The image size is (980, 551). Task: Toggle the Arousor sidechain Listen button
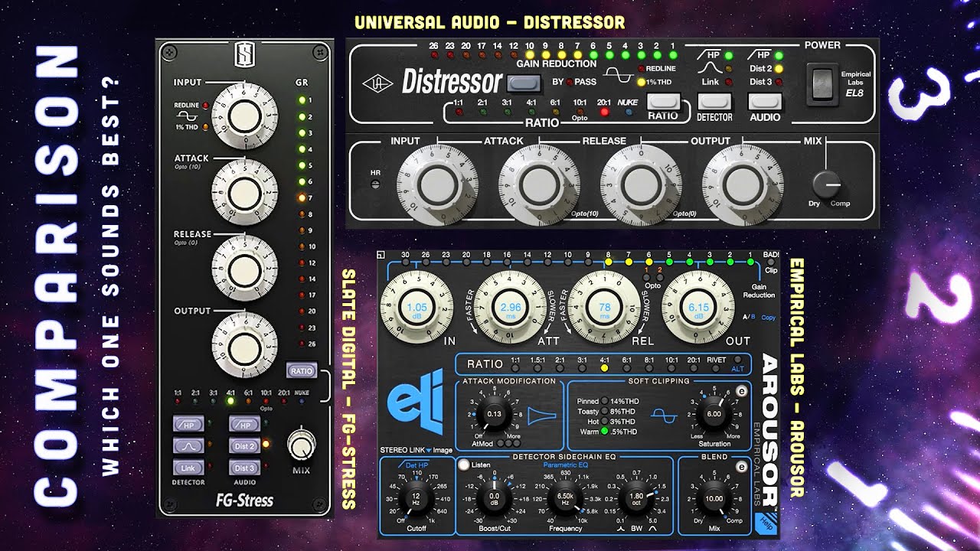(463, 465)
